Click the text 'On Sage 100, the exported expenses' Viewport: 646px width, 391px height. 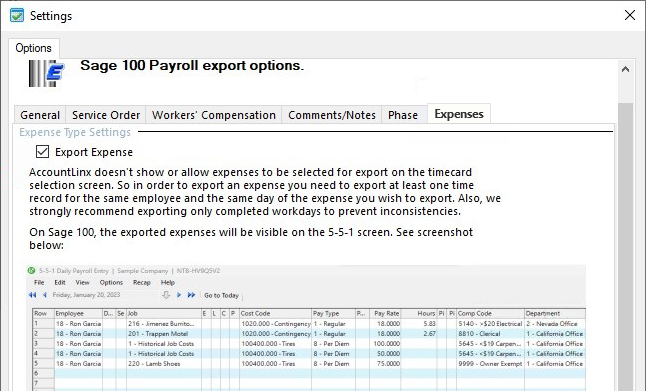point(251,239)
